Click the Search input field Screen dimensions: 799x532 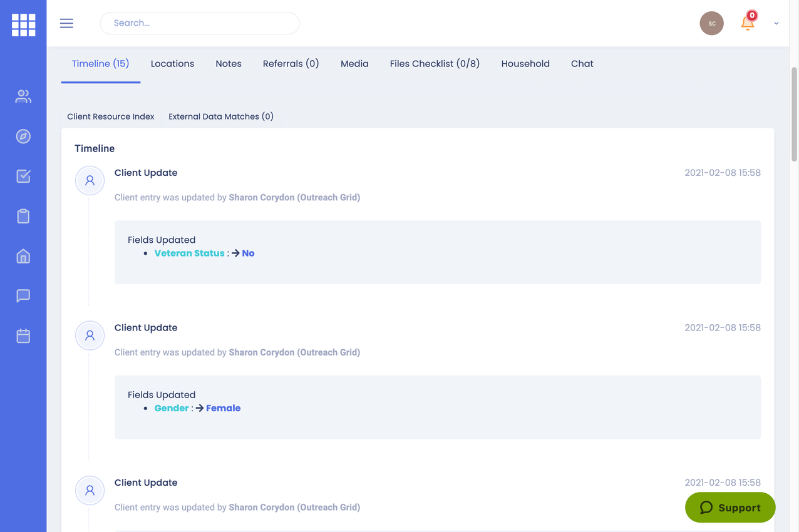[x=200, y=23]
